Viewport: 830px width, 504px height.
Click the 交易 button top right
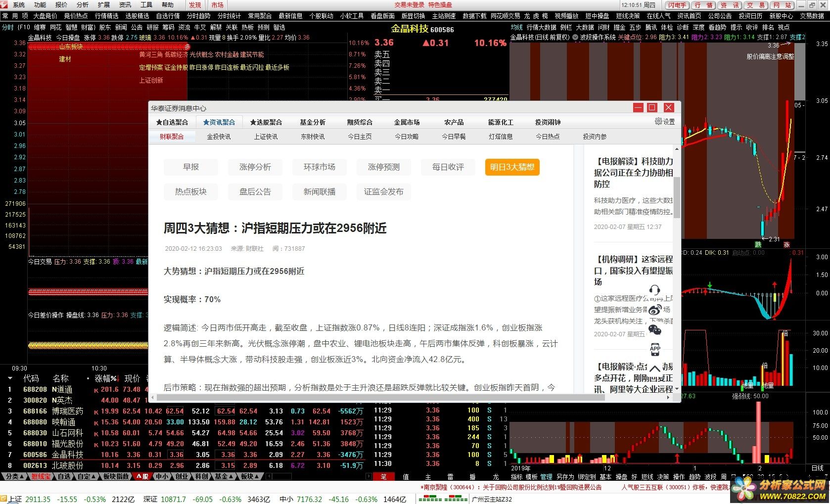755,5
